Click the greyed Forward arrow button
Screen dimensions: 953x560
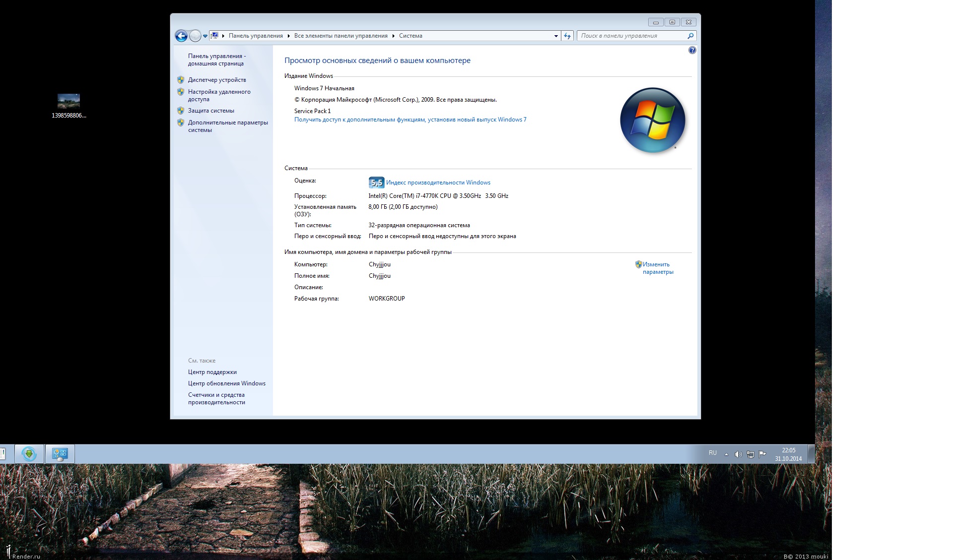(195, 36)
